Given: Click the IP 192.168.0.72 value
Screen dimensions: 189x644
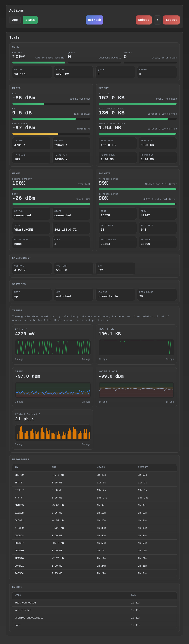Looking at the screenshot, I should pos(66,230).
